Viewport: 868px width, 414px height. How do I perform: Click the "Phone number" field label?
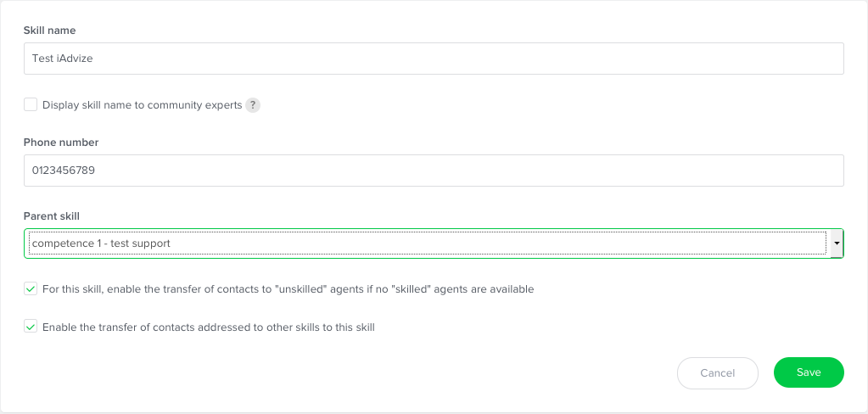point(61,143)
